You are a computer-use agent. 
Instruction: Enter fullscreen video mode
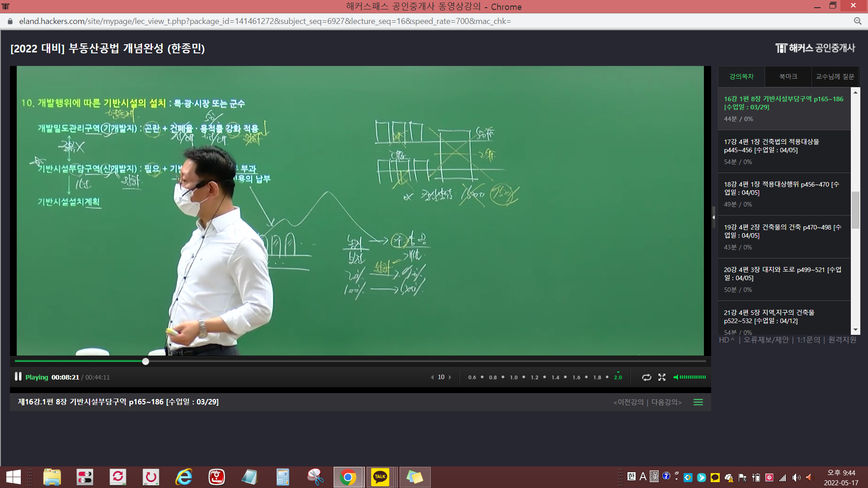662,377
